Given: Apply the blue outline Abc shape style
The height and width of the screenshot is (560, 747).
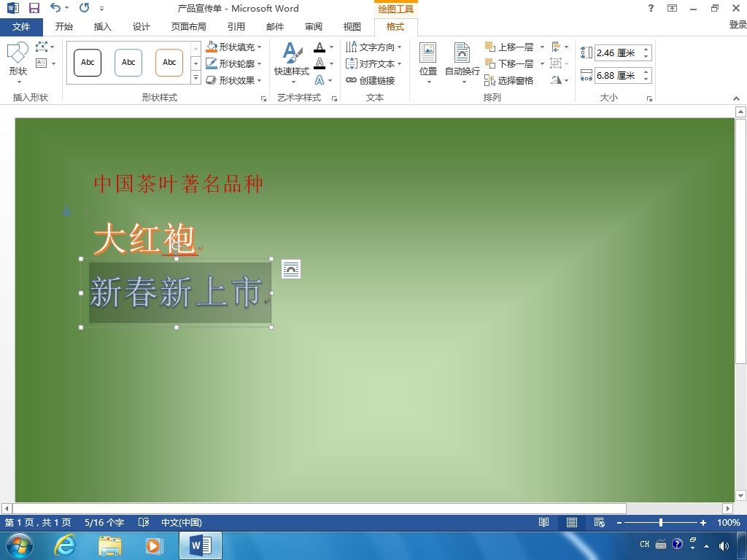Looking at the screenshot, I should click(x=128, y=63).
